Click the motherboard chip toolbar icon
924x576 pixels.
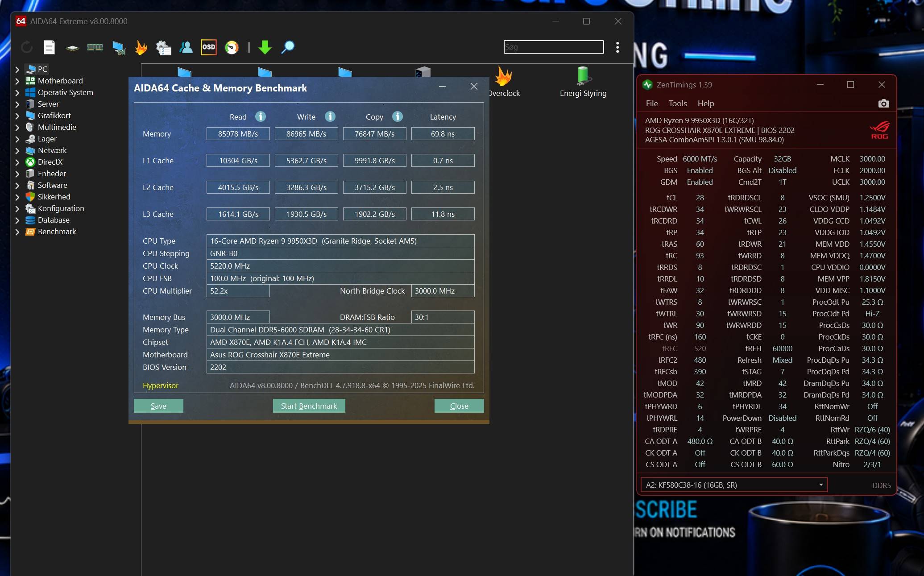72,48
